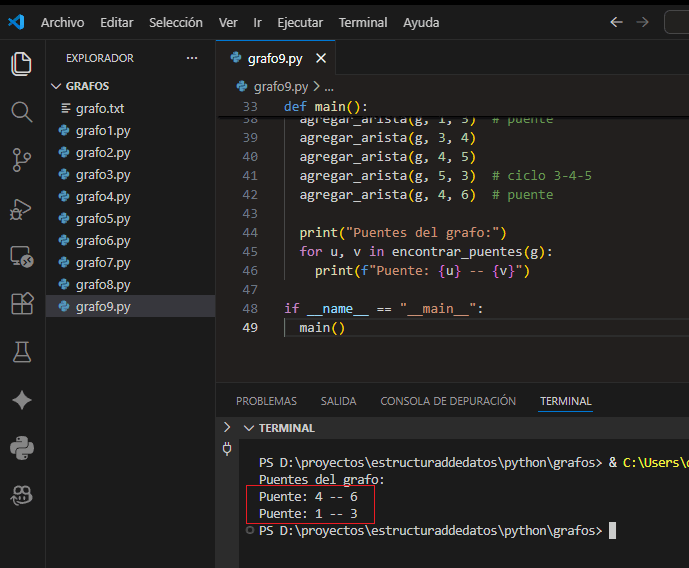Open the Source Control view

pos(21,158)
